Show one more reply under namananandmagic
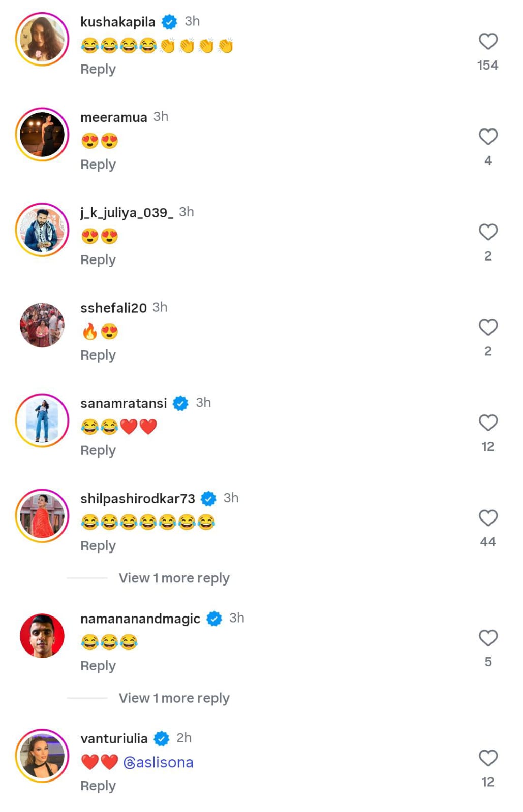The height and width of the screenshot is (812, 523). (x=174, y=698)
